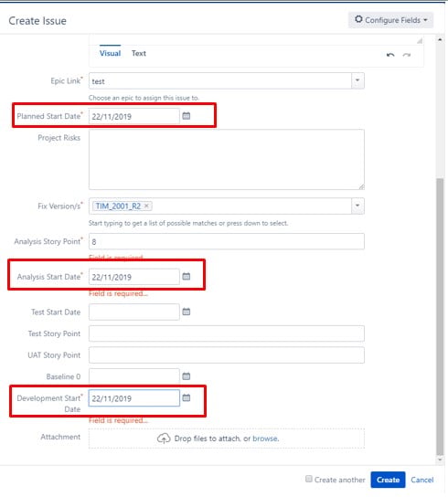Viewport: 448px width, 497px height.
Task: Open calendar picker for Development Start Date
Action: (x=187, y=397)
